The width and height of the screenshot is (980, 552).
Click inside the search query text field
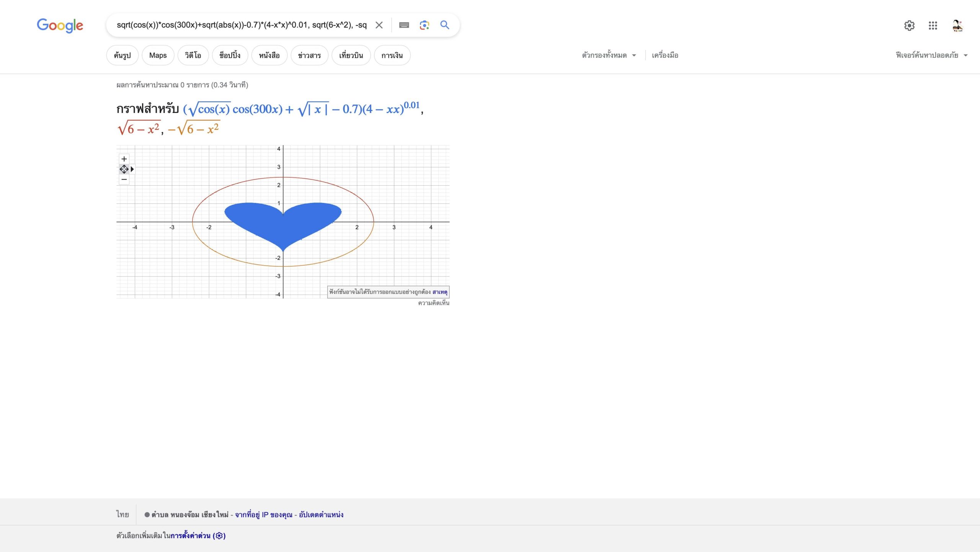pos(241,25)
